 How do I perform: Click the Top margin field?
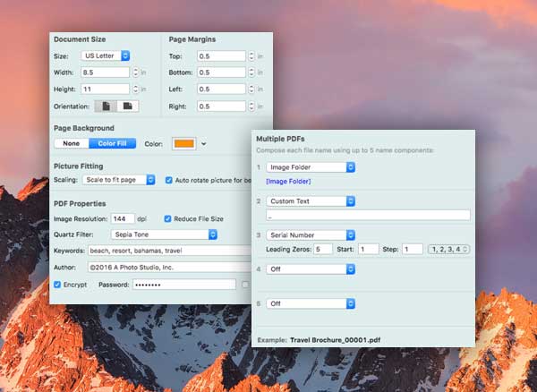[221, 55]
